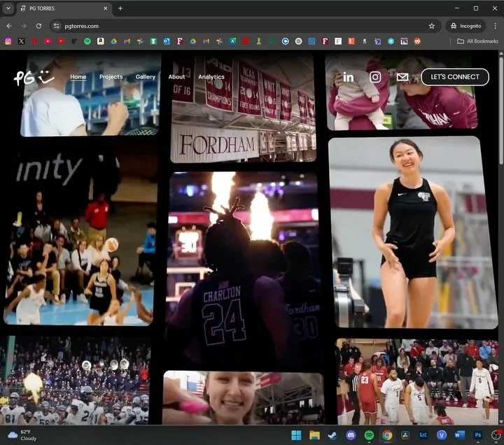Expand the All Bookmarks folder
This screenshot has height=445, width=504.
(477, 41)
